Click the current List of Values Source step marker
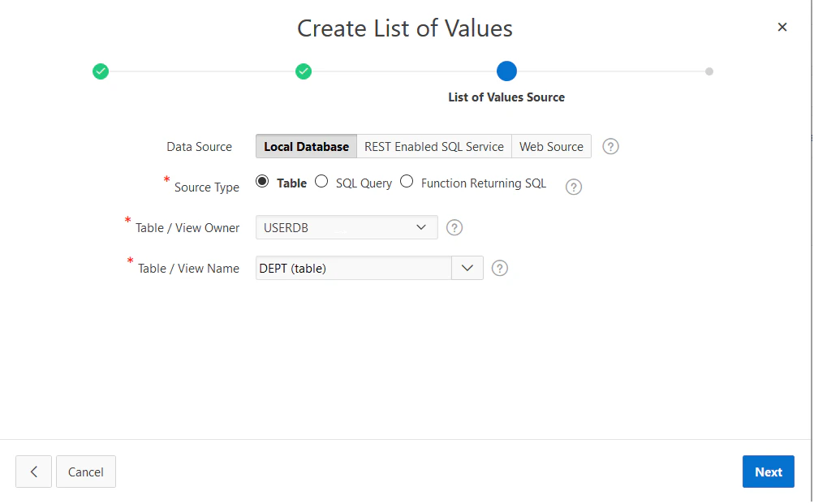 point(506,71)
